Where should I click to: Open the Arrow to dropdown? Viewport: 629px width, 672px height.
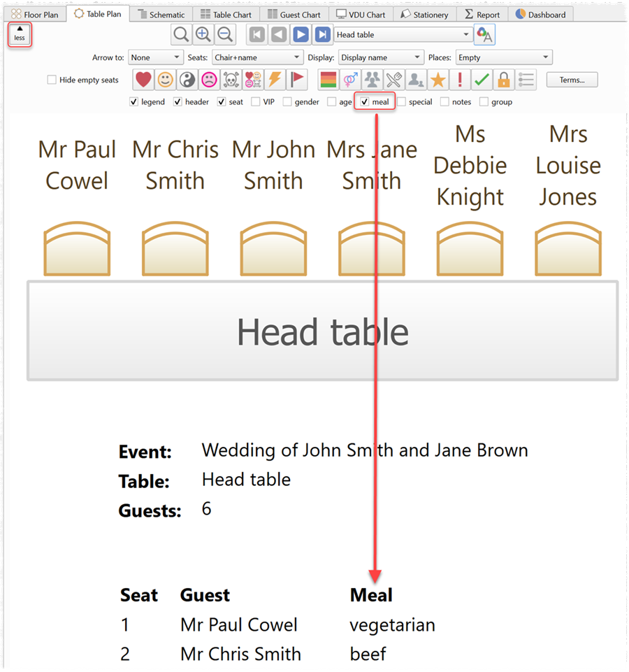[x=155, y=57]
